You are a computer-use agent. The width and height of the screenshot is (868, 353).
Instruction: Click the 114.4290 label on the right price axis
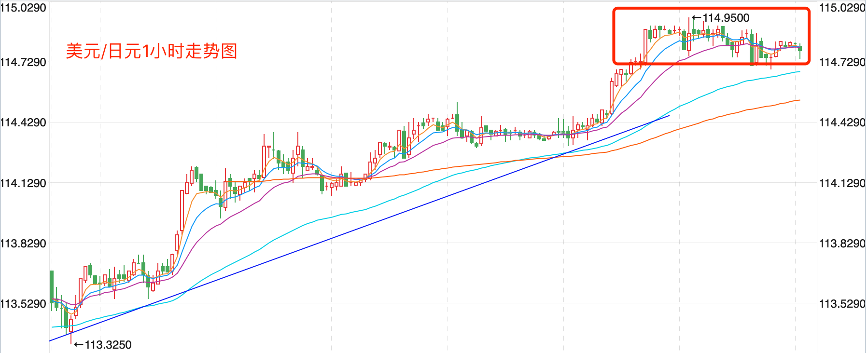point(842,122)
